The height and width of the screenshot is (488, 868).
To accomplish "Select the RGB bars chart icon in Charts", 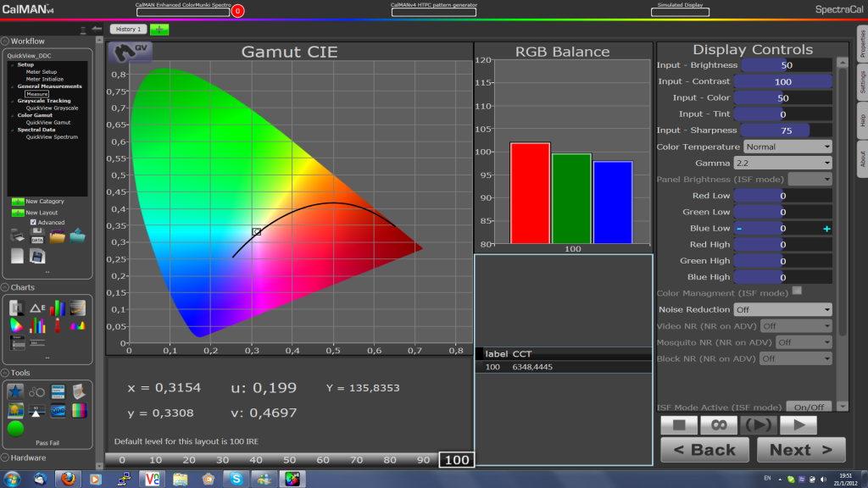I will point(57,307).
